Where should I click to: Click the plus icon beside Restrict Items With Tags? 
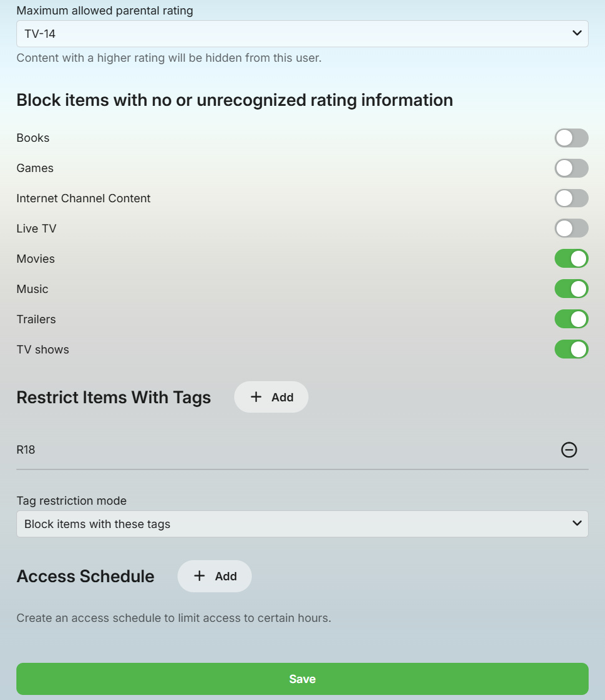coord(256,397)
